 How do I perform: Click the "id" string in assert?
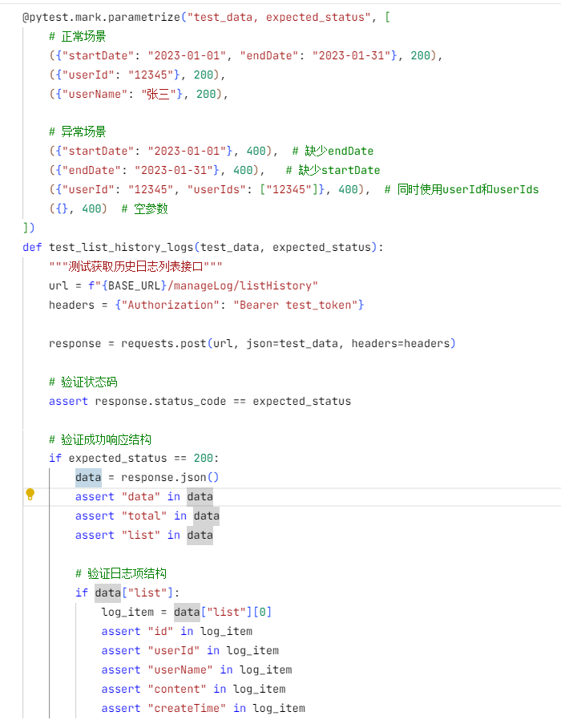coord(160,632)
